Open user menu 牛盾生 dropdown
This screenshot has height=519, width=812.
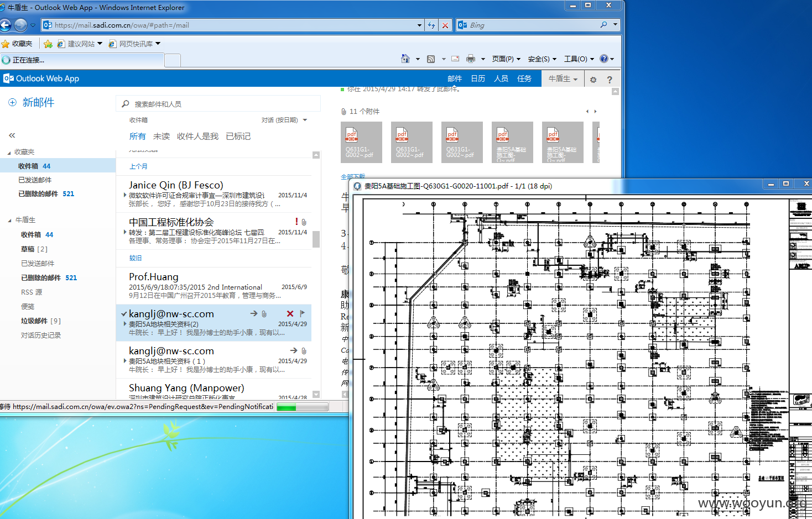[563, 79]
